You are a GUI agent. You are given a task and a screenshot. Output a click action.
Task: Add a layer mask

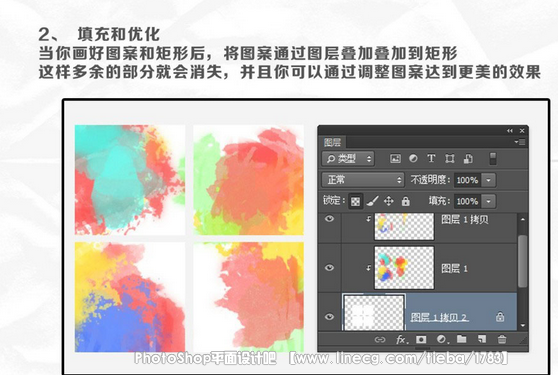(421, 339)
